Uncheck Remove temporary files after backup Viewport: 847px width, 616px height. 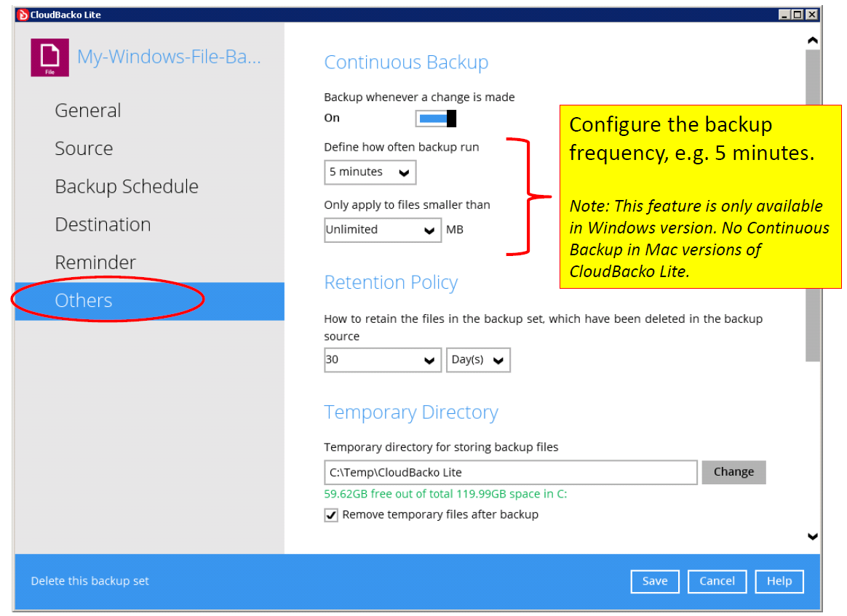(331, 515)
